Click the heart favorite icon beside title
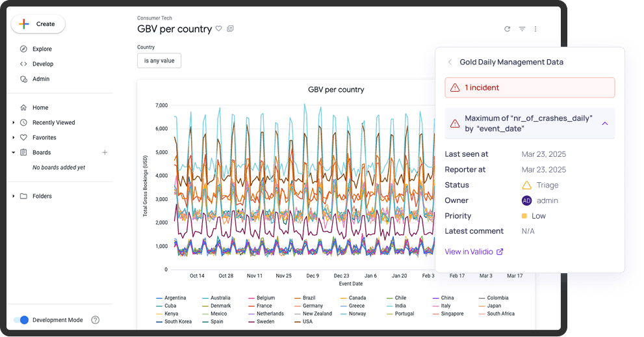Viewport: 644px width, 337px height. [x=219, y=29]
